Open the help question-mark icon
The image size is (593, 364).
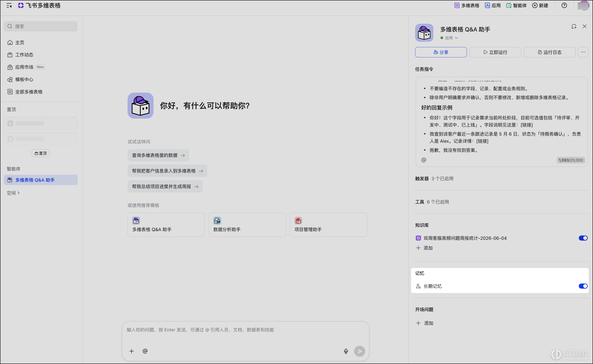click(x=564, y=5)
